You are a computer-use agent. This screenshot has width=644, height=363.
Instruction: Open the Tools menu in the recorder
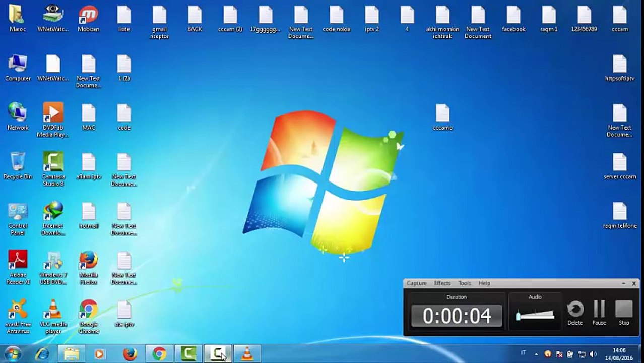coord(464,283)
